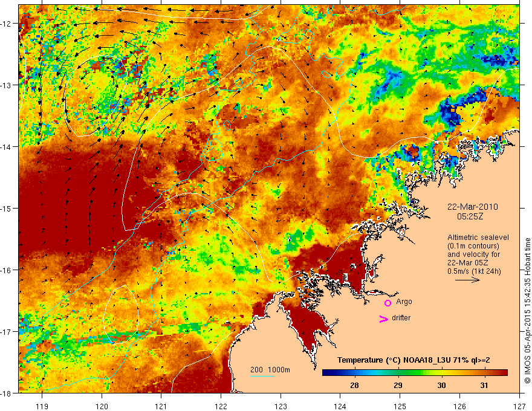
Task: Click latitude axis label -16
Action: [6, 270]
